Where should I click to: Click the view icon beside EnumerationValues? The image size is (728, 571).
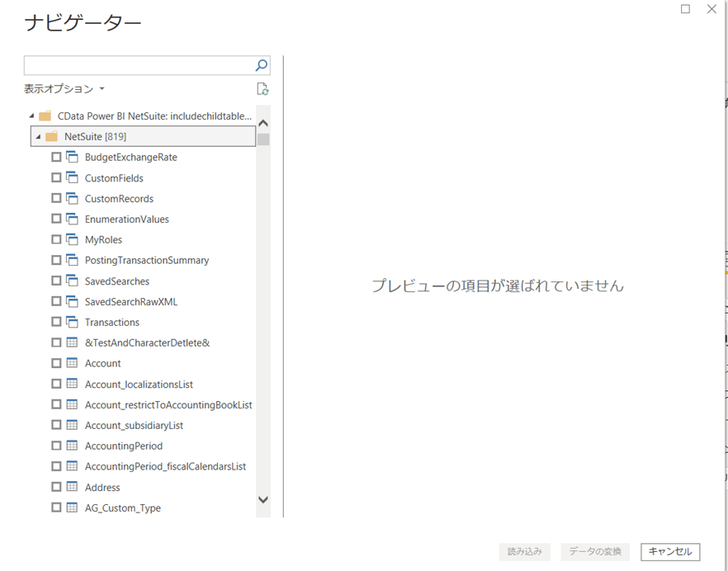click(72, 219)
